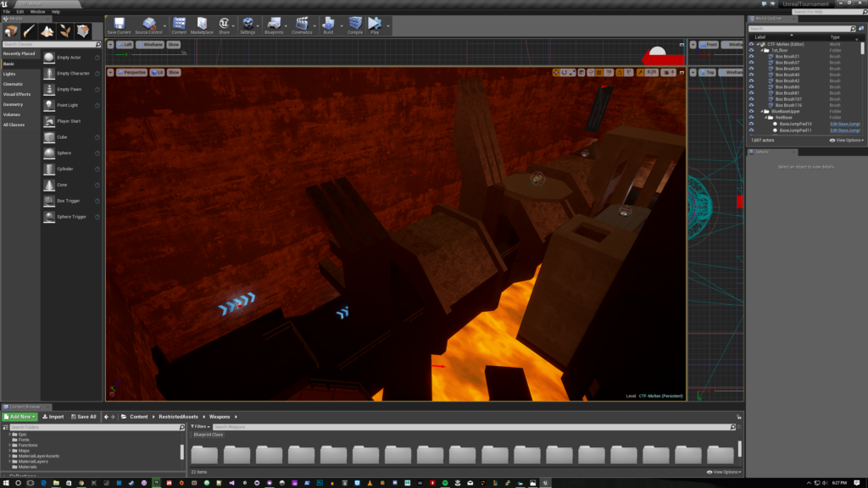The width and height of the screenshot is (868, 488).
Task: Select Foliage mode in Modes panel
Action: [x=64, y=31]
